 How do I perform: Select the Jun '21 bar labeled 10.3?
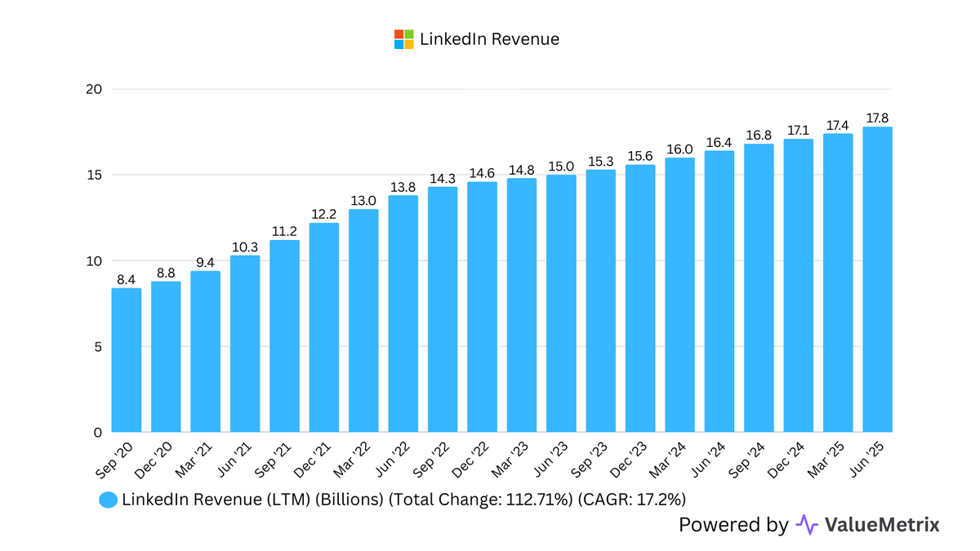pyautogui.click(x=245, y=344)
